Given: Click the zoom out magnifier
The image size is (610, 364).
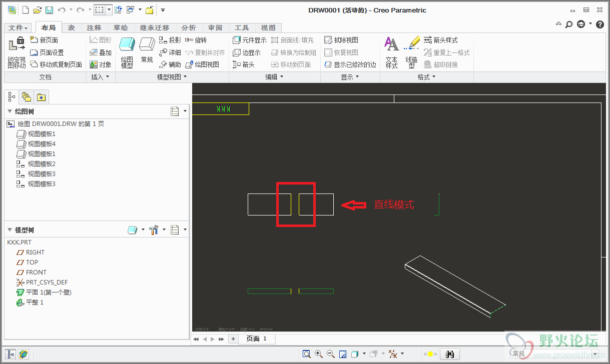Looking at the screenshot, I should (x=331, y=354).
